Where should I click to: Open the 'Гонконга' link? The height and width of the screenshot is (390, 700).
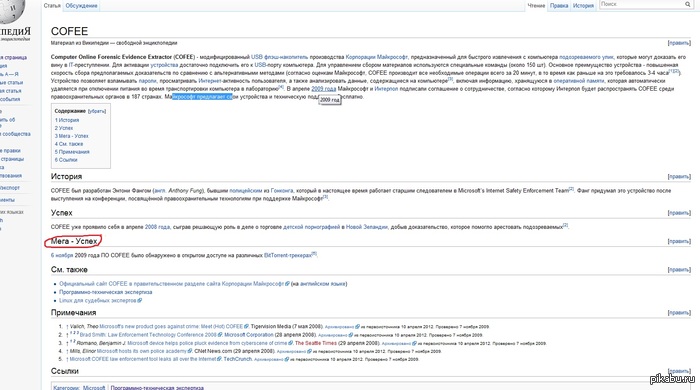point(282,191)
